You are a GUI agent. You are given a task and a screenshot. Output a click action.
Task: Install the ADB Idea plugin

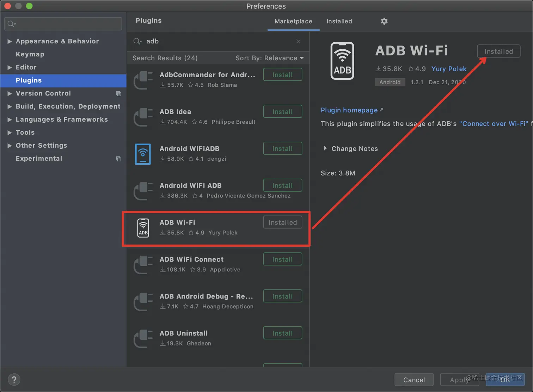coord(283,111)
